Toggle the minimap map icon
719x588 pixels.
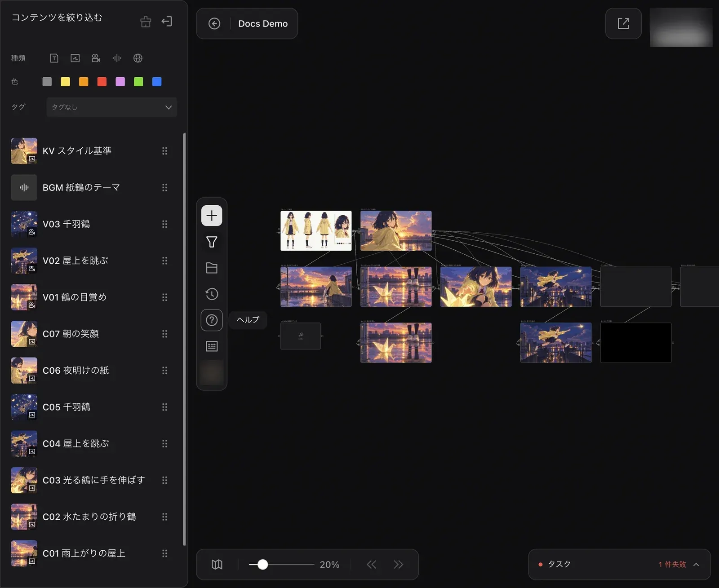pos(217,564)
